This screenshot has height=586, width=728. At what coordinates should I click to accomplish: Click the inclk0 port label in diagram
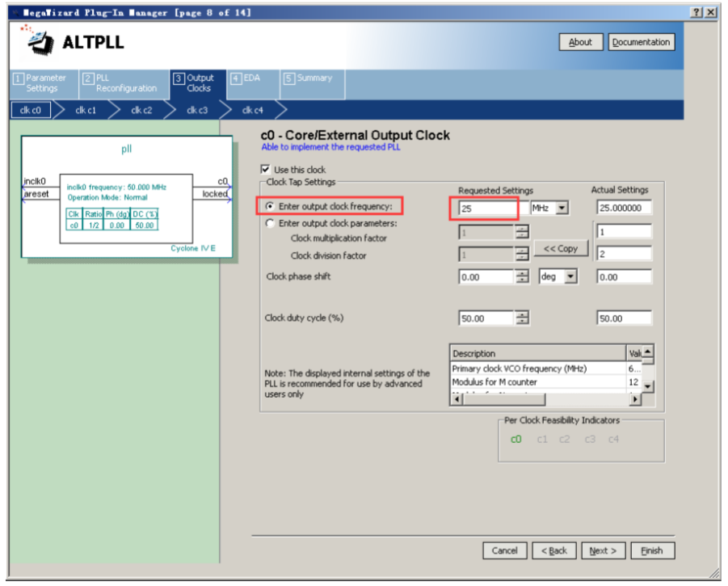click(35, 181)
